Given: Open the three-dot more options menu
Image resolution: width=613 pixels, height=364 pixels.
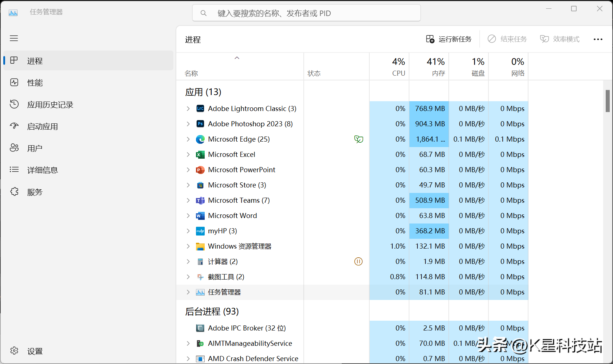Looking at the screenshot, I should coord(598,39).
